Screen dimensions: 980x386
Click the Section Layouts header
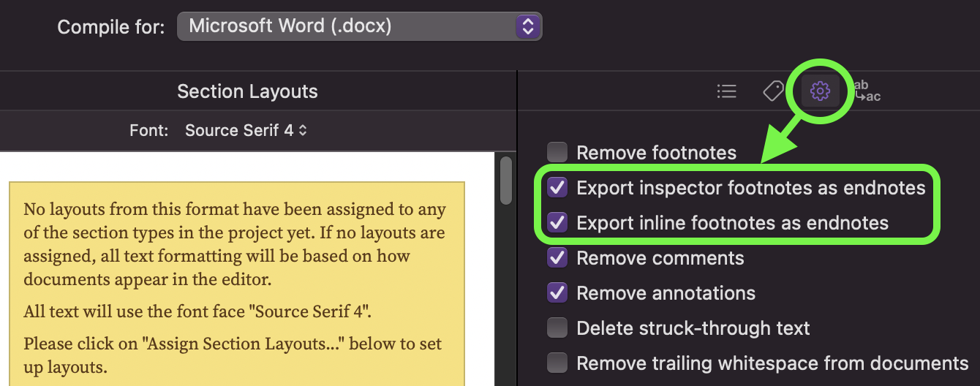(247, 91)
